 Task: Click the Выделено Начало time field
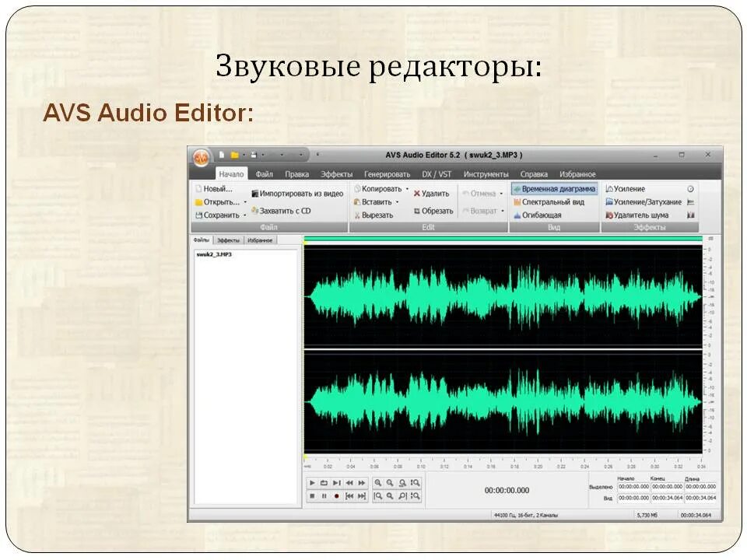coord(633,487)
